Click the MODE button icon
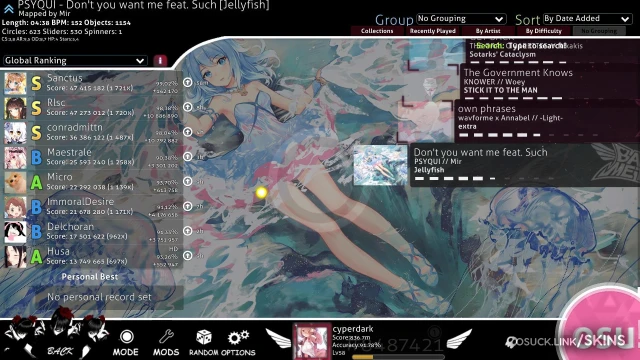Viewport: 640px width, 360px height. (126, 337)
